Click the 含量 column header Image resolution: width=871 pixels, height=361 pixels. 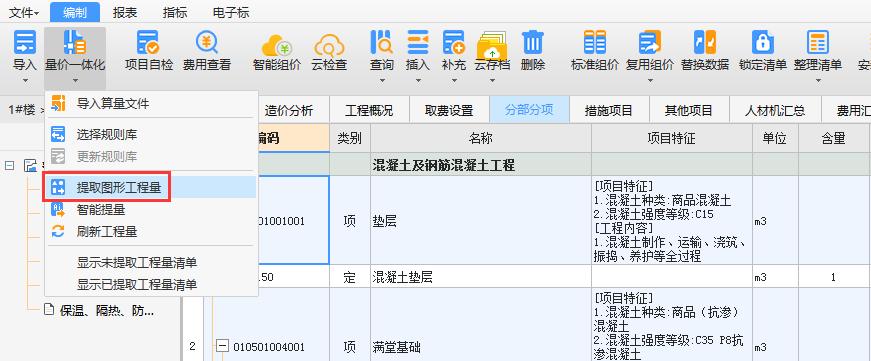pyautogui.click(x=833, y=138)
